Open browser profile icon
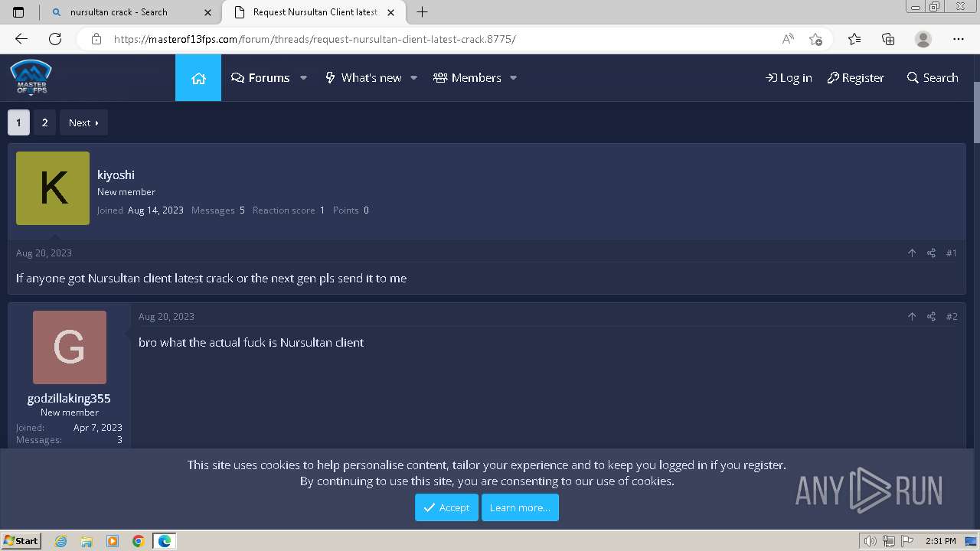 [923, 39]
